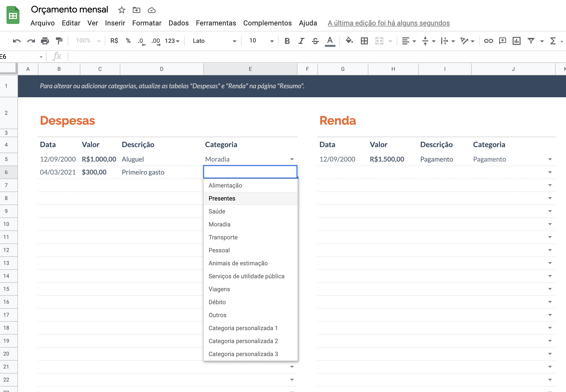Toggle strikethrough formatting
This screenshot has height=392, width=566.
pyautogui.click(x=315, y=41)
